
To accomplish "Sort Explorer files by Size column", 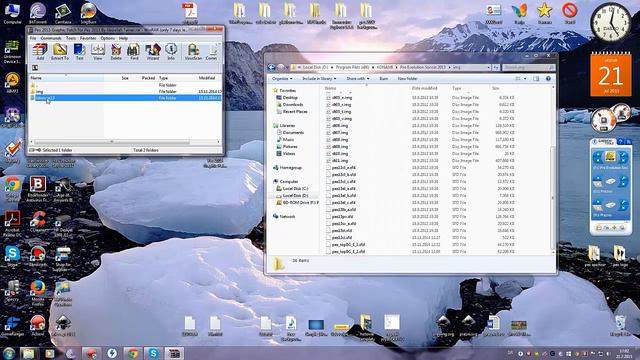I will pos(496,88).
